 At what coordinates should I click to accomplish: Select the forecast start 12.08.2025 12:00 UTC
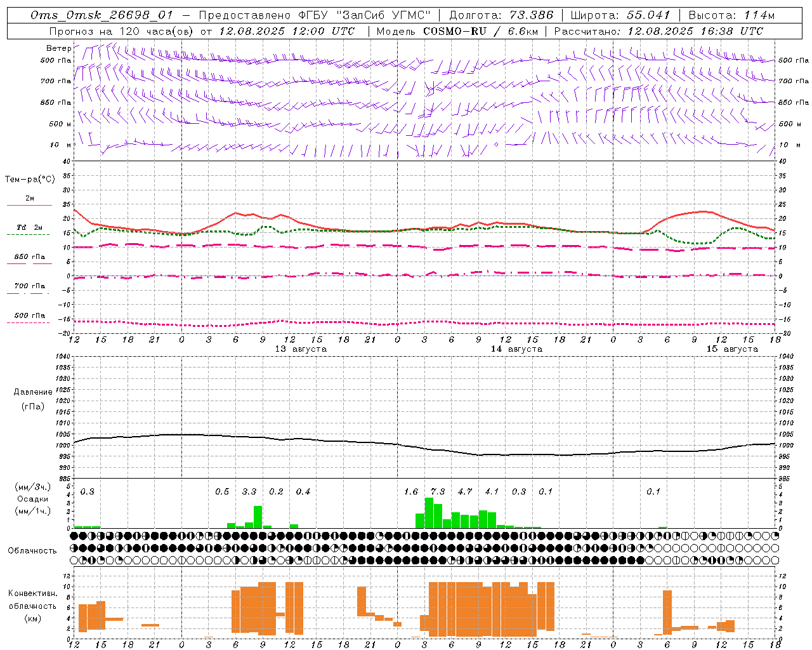coord(287,31)
